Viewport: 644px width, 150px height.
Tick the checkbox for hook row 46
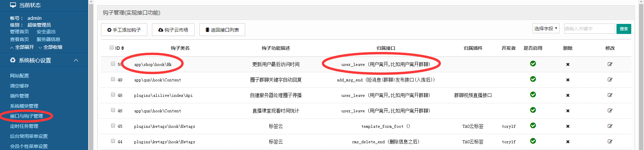pos(113,110)
